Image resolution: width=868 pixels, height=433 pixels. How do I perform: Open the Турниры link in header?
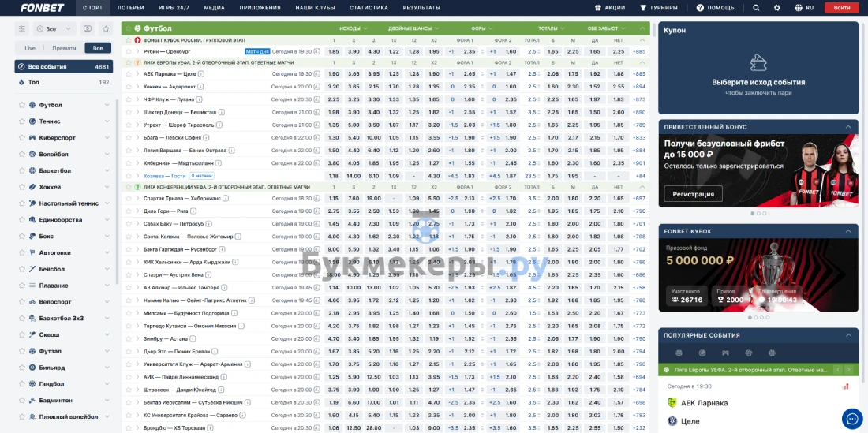click(x=659, y=8)
